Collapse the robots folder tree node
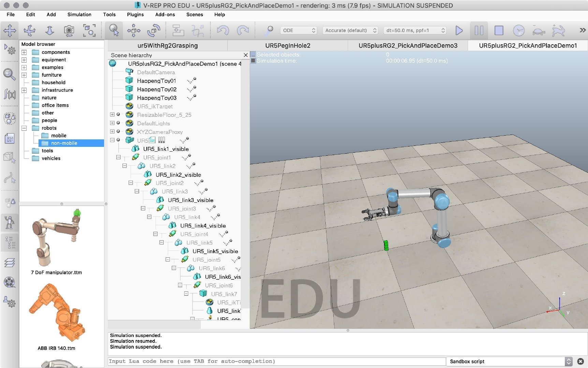588x368 pixels. tap(24, 128)
